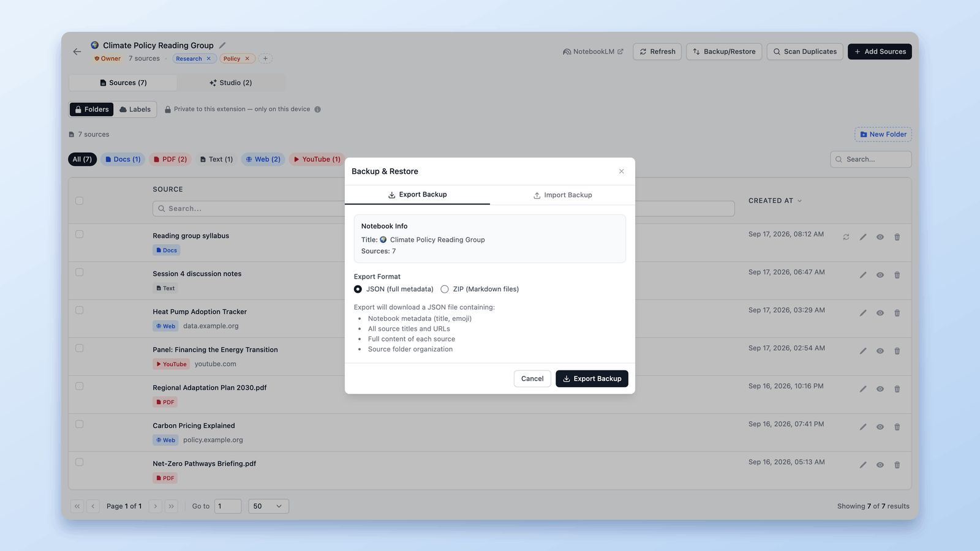Viewport: 980px width, 551px height.
Task: Delete the Net-Zero Pathways Briefing.pdf source
Action: 897,465
